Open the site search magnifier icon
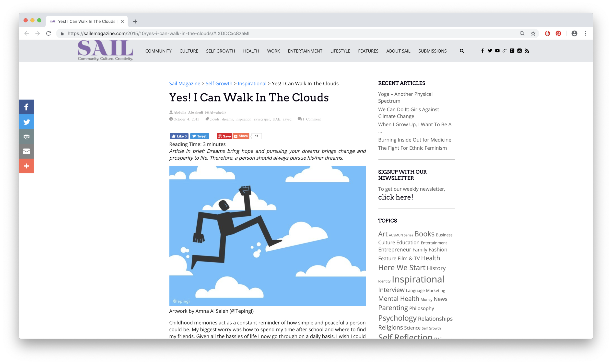The width and height of the screenshot is (612, 364). pyautogui.click(x=462, y=51)
